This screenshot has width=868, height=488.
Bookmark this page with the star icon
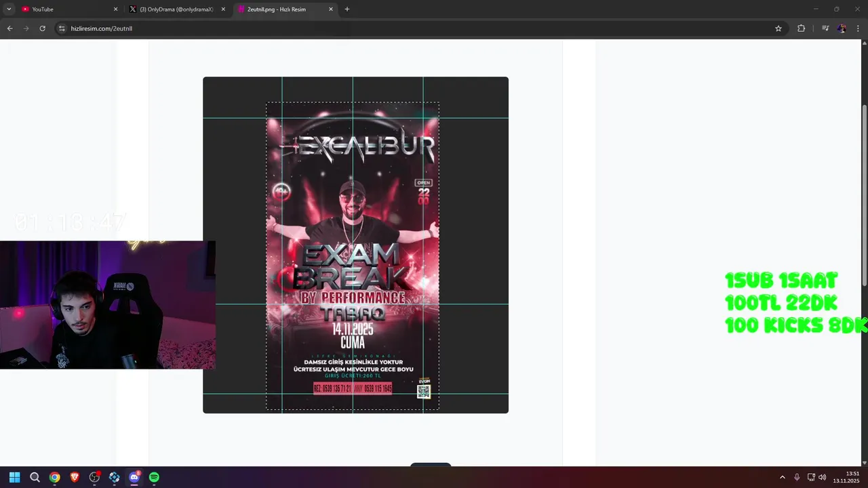pyautogui.click(x=778, y=28)
